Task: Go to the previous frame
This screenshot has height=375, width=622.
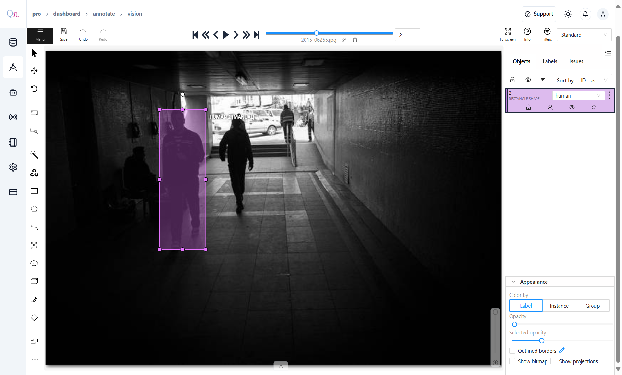Action: [216, 35]
